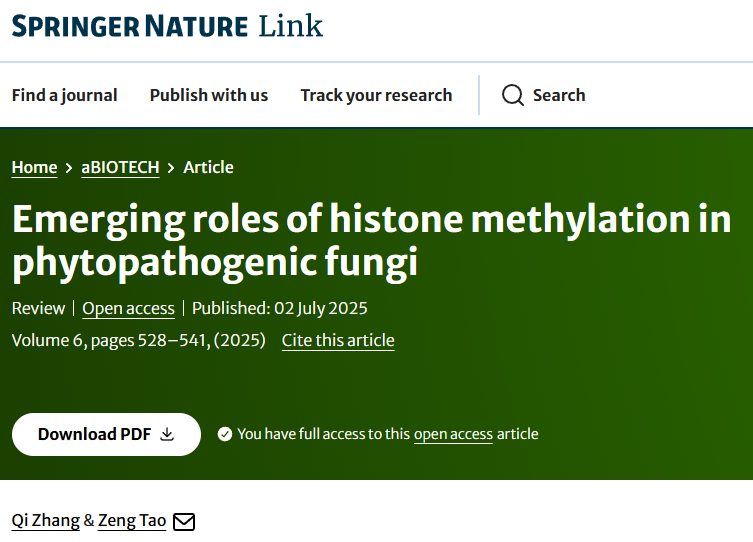The image size is (753, 542).
Task: Open author Zeng Tao's link
Action: tap(132, 520)
